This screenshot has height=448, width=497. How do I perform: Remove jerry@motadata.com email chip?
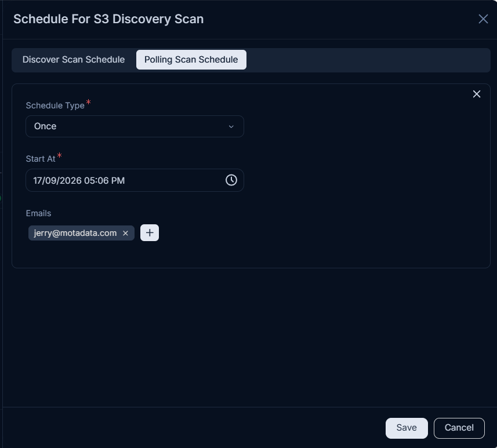[x=125, y=233]
